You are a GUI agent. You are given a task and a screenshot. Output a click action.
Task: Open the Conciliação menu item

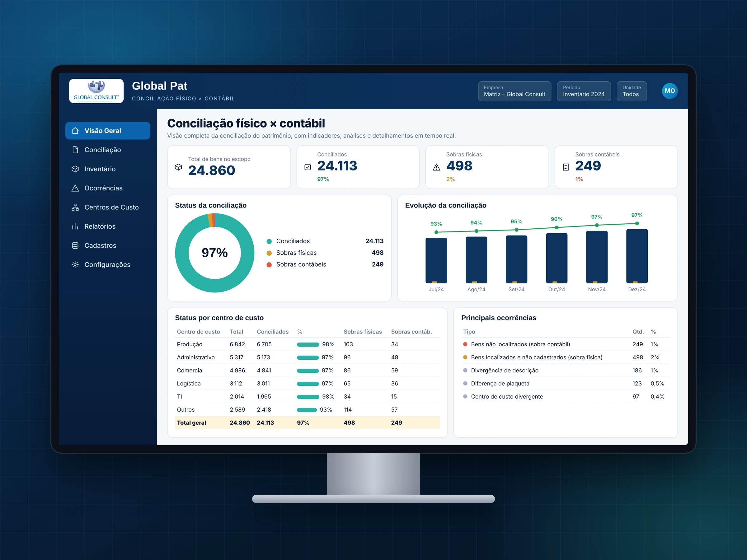[108, 150]
